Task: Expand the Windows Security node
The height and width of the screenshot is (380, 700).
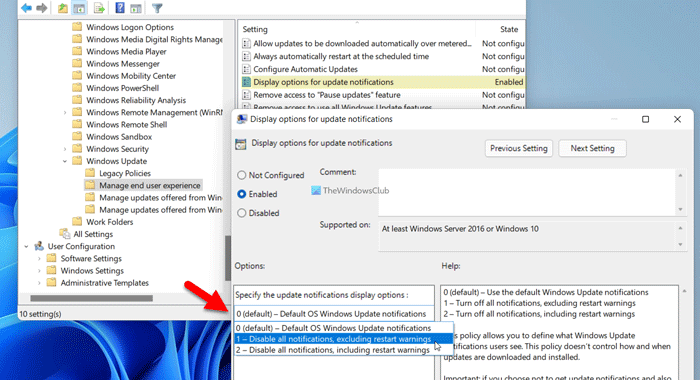Action: click(x=65, y=149)
